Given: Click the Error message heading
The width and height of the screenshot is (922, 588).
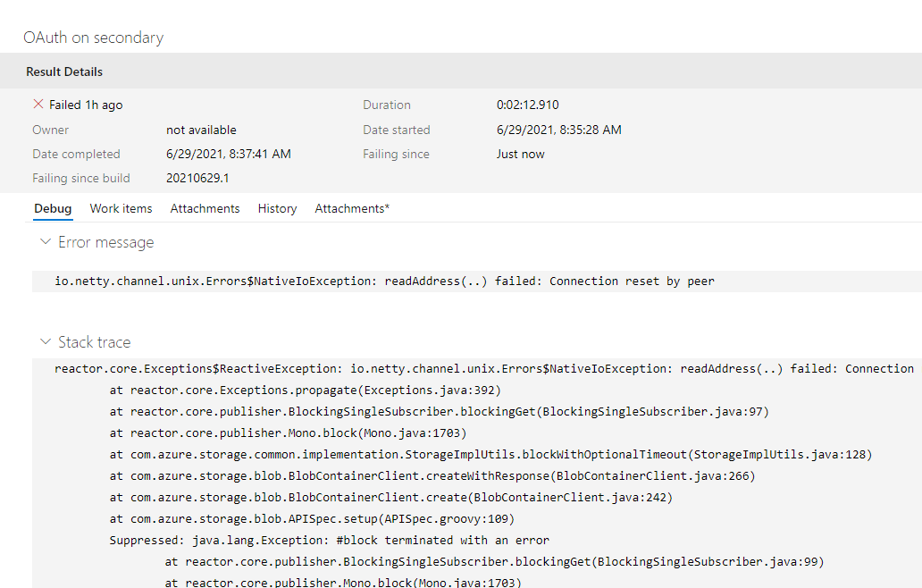Looking at the screenshot, I should 105,242.
